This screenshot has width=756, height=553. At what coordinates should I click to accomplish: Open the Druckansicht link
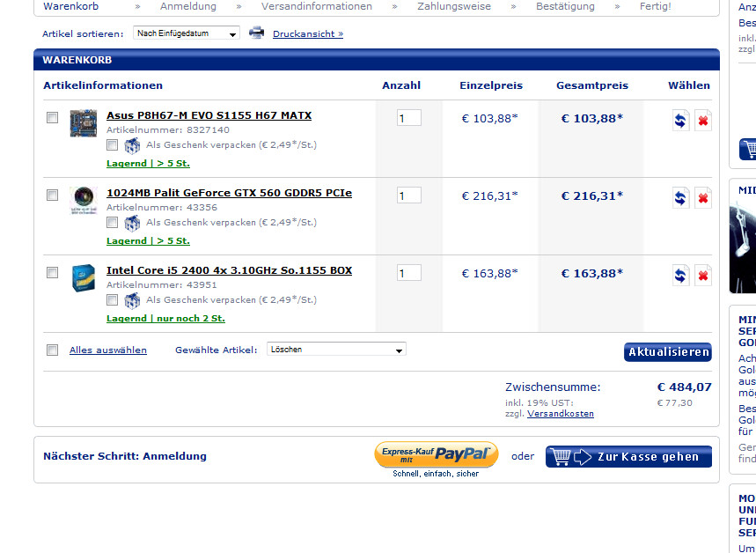[x=308, y=33]
